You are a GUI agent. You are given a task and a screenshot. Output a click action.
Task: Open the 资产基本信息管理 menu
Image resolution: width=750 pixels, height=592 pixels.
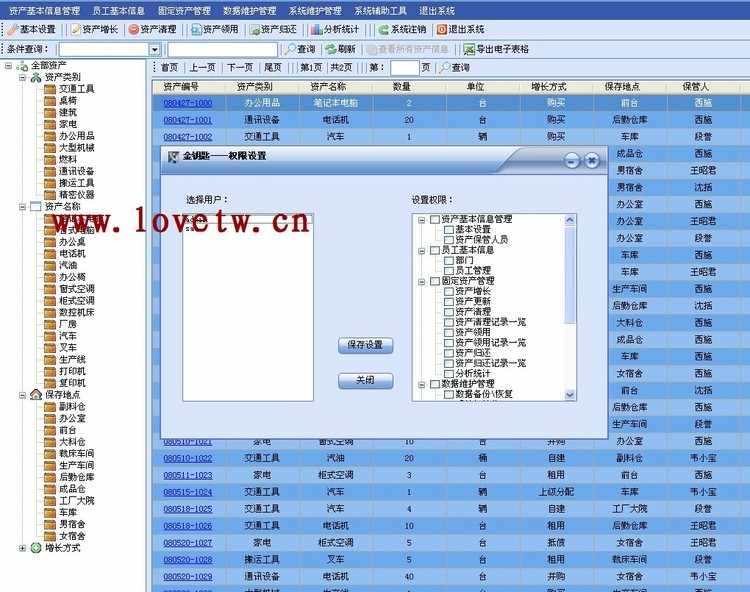[x=44, y=11]
